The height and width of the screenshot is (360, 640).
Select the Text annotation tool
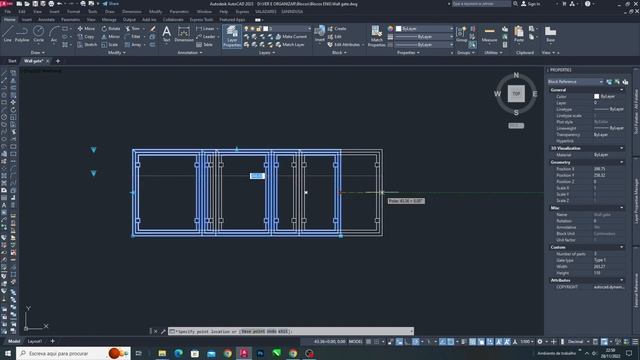coord(167,34)
